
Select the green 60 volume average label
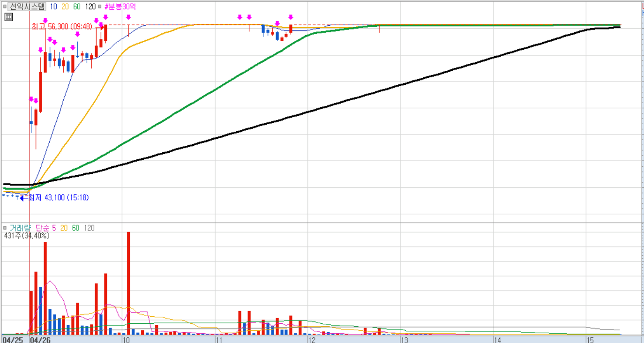(75, 228)
